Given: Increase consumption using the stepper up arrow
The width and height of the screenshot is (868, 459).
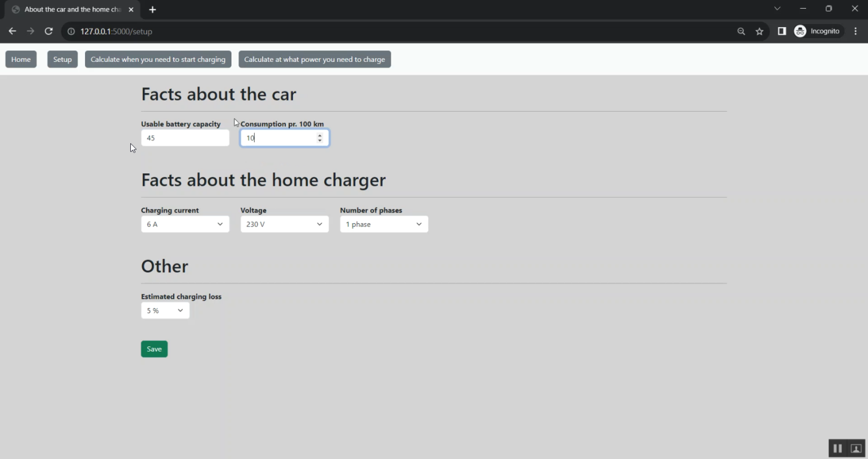Looking at the screenshot, I should pos(319,135).
